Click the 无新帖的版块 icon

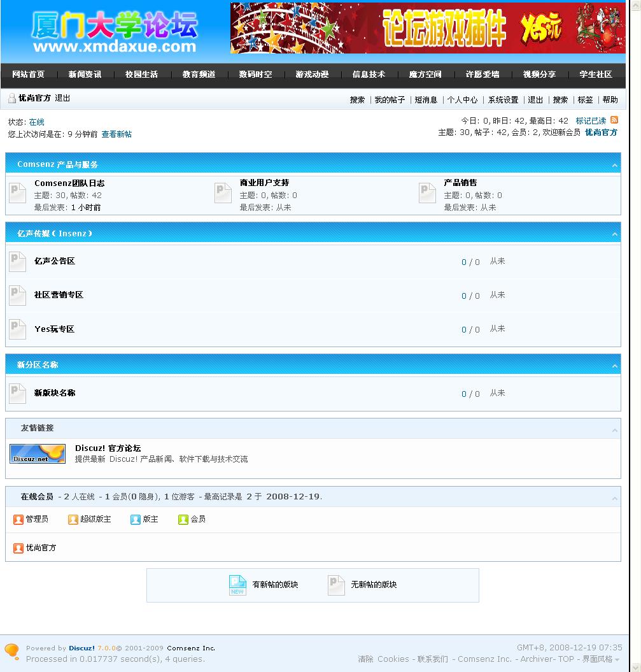pyautogui.click(x=336, y=585)
